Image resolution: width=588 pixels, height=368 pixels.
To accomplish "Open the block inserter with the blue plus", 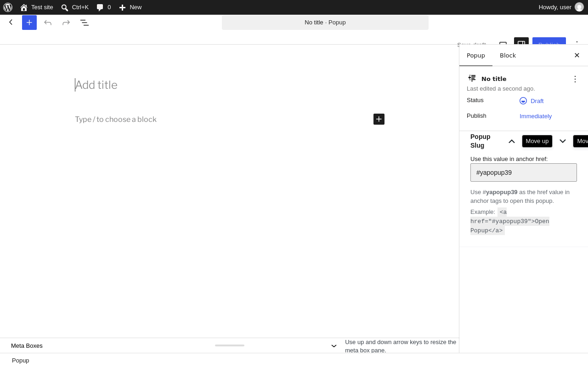I will click(x=29, y=23).
